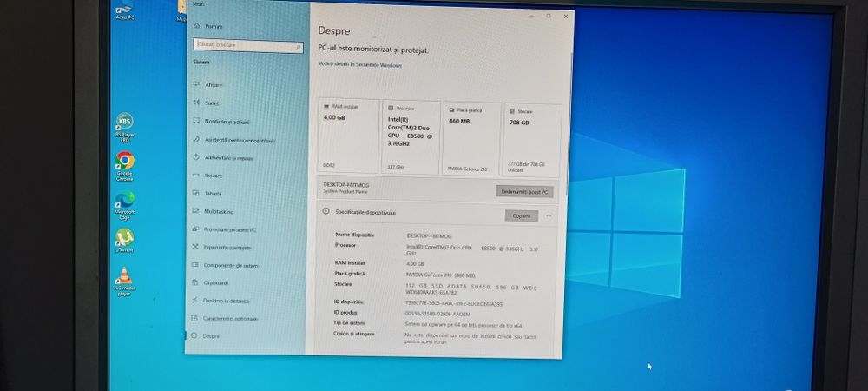Viewport: 868px width, 391px height.
Task: Select Despre in the sidebar
Action: point(211,336)
